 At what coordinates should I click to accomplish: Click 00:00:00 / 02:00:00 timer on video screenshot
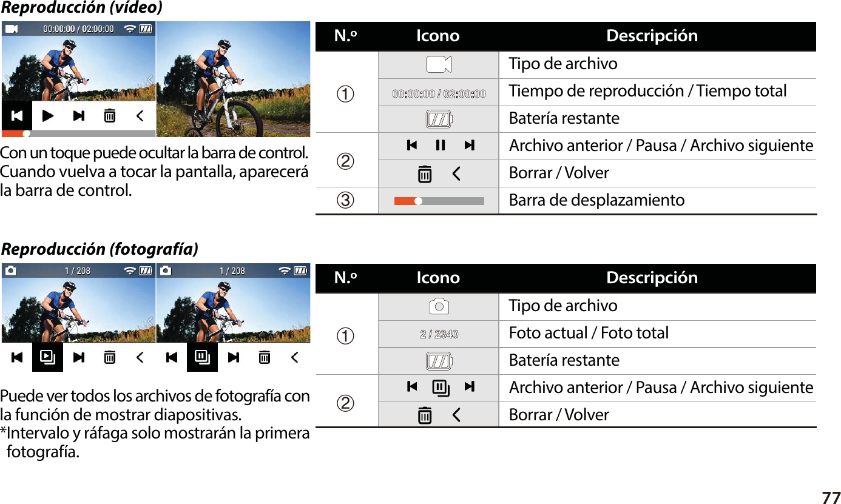[78, 29]
